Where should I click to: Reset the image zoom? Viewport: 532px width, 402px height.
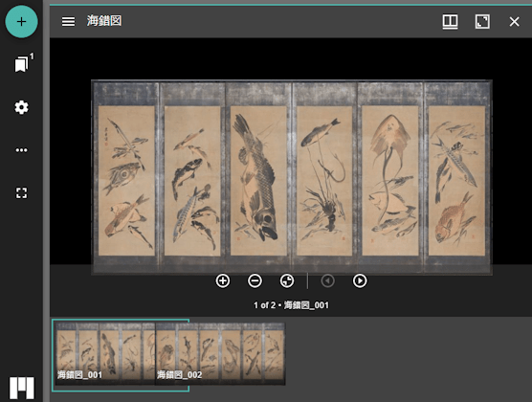click(287, 280)
